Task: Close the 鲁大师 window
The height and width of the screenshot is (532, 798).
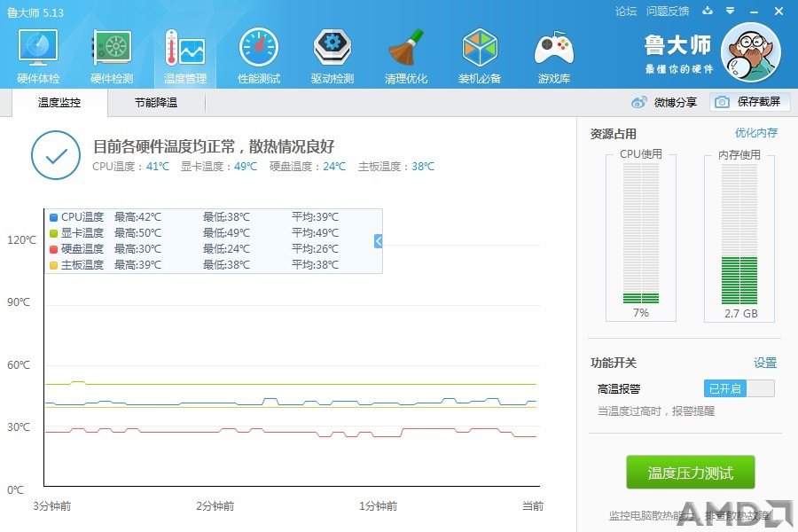Action: (x=778, y=11)
